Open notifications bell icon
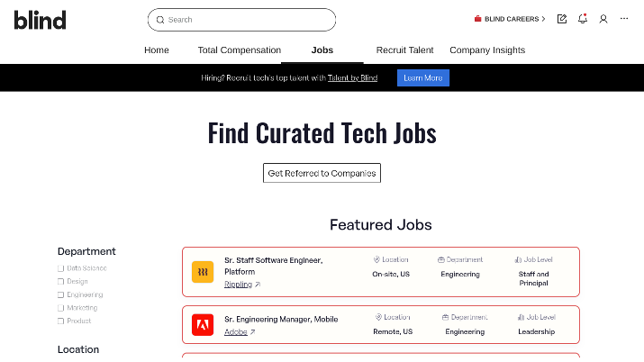This screenshot has height=362, width=644. coord(583,19)
